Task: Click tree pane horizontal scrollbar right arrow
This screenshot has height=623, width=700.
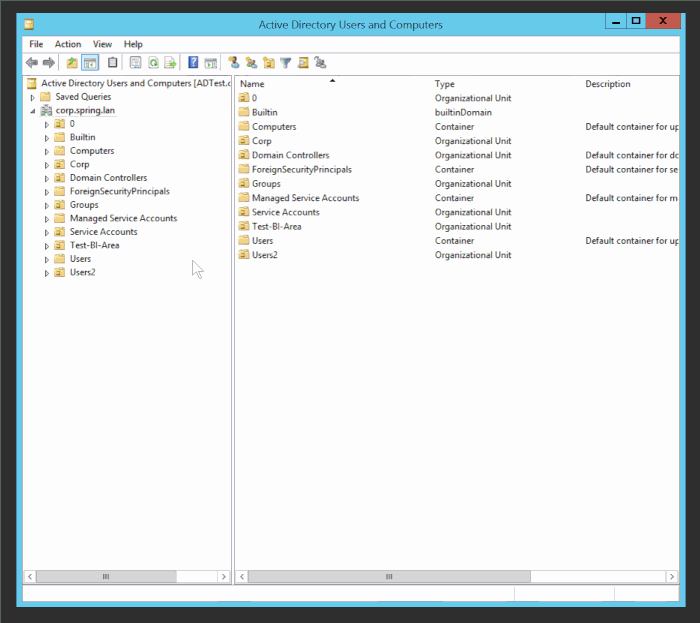Action: coord(224,577)
